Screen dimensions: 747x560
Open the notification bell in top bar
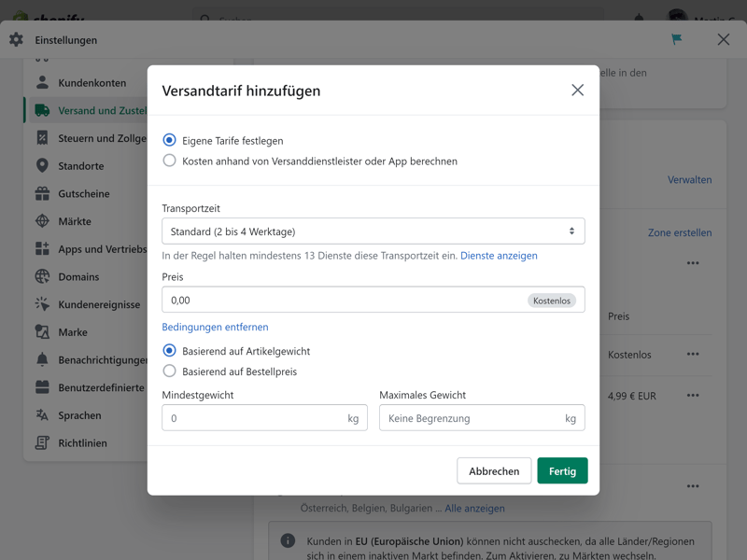click(x=640, y=18)
